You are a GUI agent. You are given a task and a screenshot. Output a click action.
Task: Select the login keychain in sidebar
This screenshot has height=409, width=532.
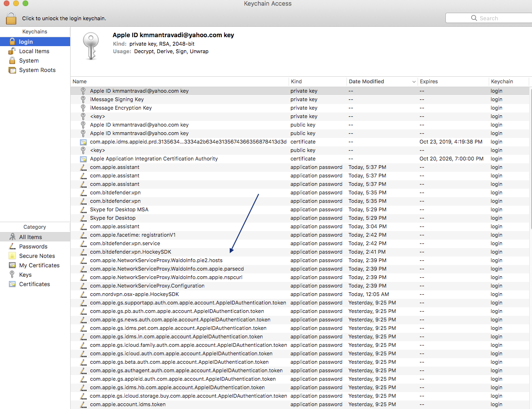coord(35,42)
